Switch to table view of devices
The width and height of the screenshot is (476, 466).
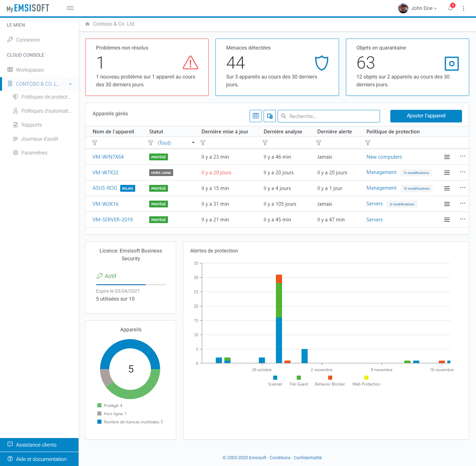point(256,116)
